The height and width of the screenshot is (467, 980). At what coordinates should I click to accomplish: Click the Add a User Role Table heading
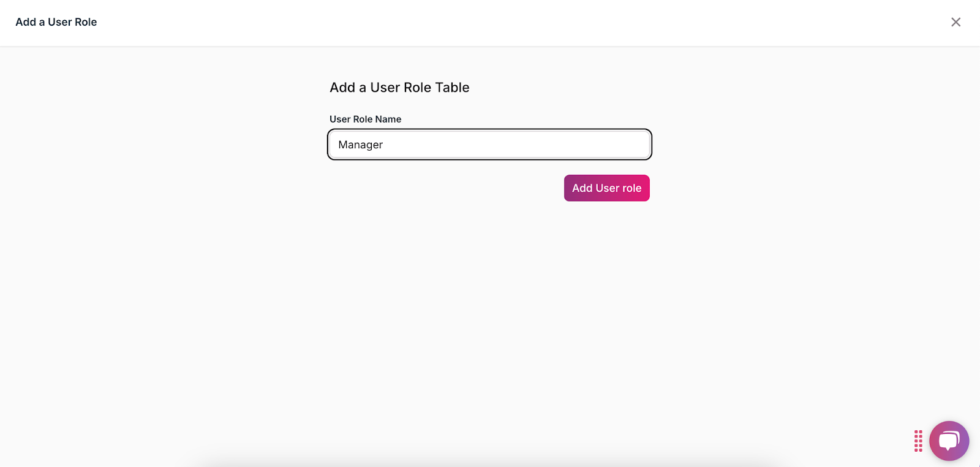pos(399,88)
